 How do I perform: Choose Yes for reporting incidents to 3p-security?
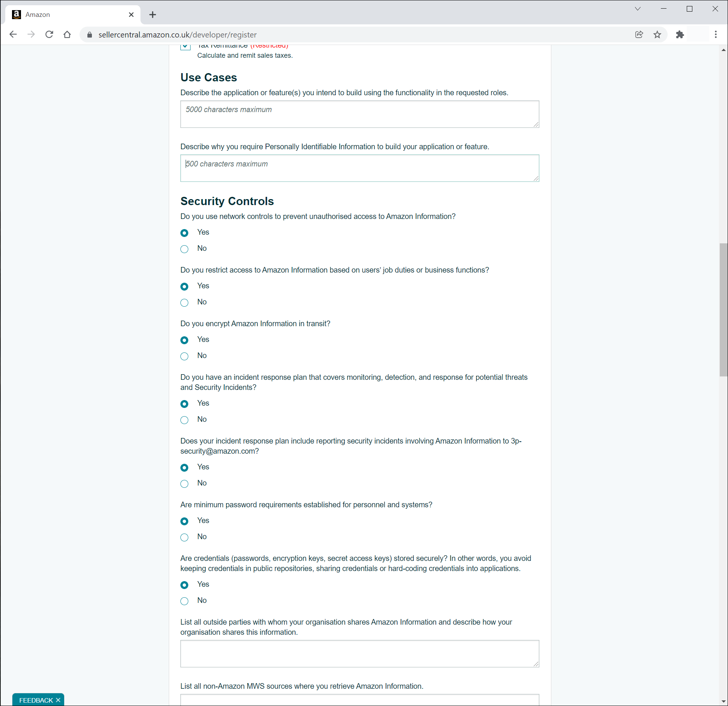(184, 468)
